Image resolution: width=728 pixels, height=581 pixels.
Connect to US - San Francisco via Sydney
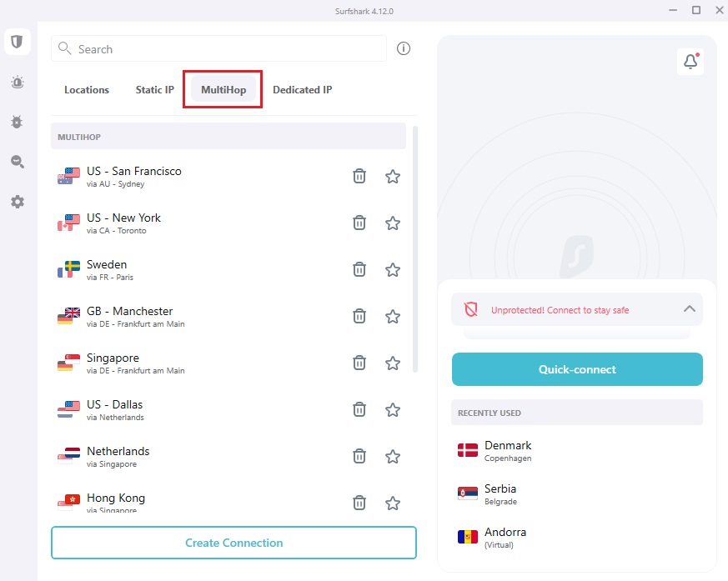pos(228,177)
